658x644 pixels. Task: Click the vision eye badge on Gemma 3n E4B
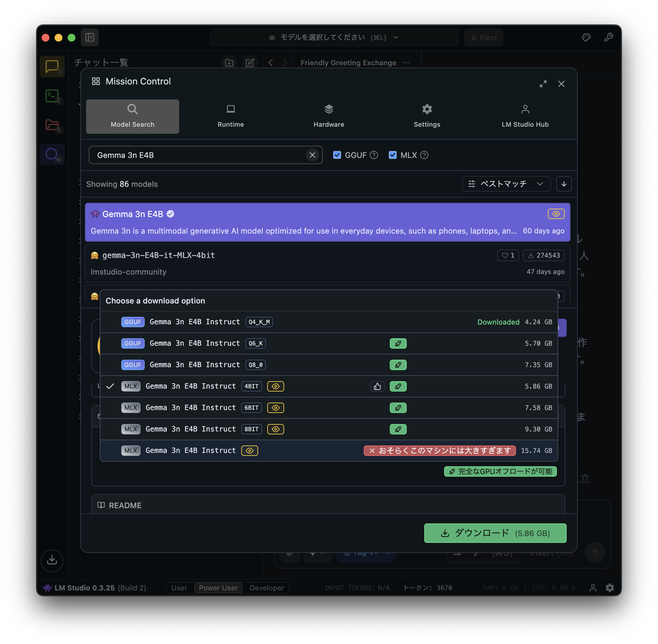[x=556, y=214]
